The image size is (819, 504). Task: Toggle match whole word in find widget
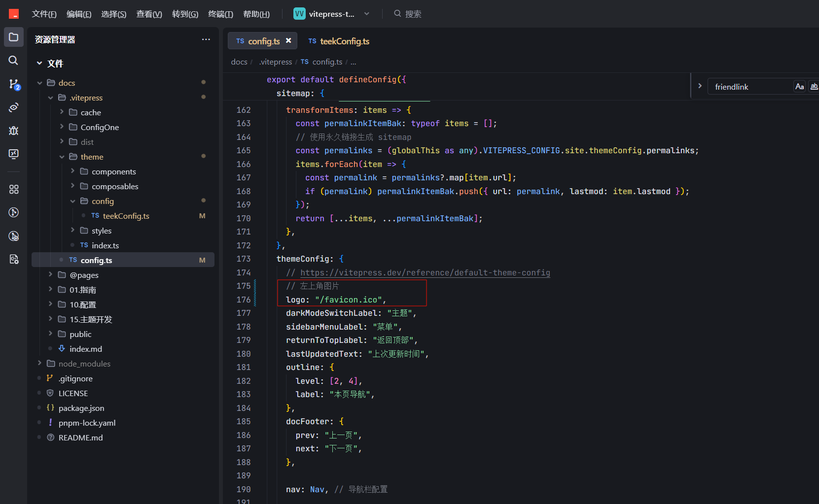(814, 87)
